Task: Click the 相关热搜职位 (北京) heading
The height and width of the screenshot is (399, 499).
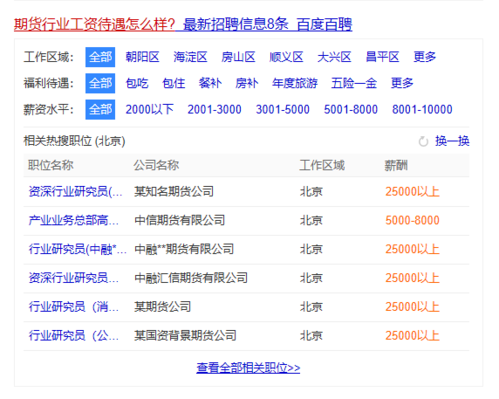Action: click(x=74, y=141)
